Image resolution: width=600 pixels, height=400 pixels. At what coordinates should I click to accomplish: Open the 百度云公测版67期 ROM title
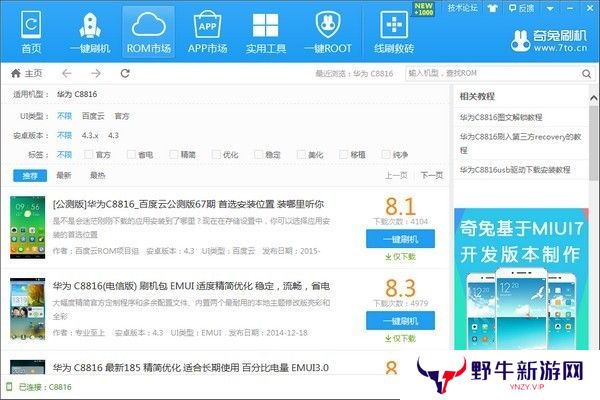coord(188,204)
